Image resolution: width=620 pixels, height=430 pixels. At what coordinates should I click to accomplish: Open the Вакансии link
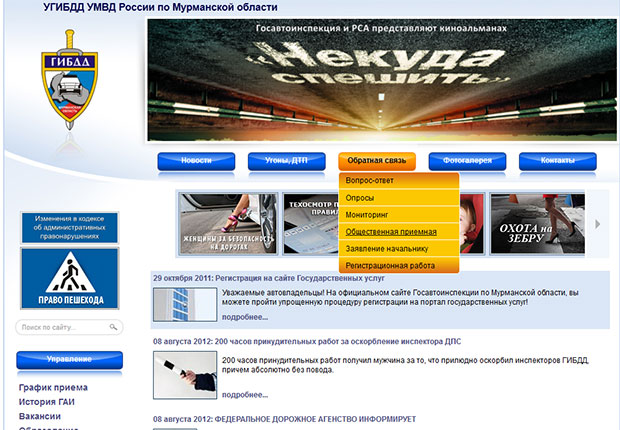pyautogui.click(x=40, y=416)
